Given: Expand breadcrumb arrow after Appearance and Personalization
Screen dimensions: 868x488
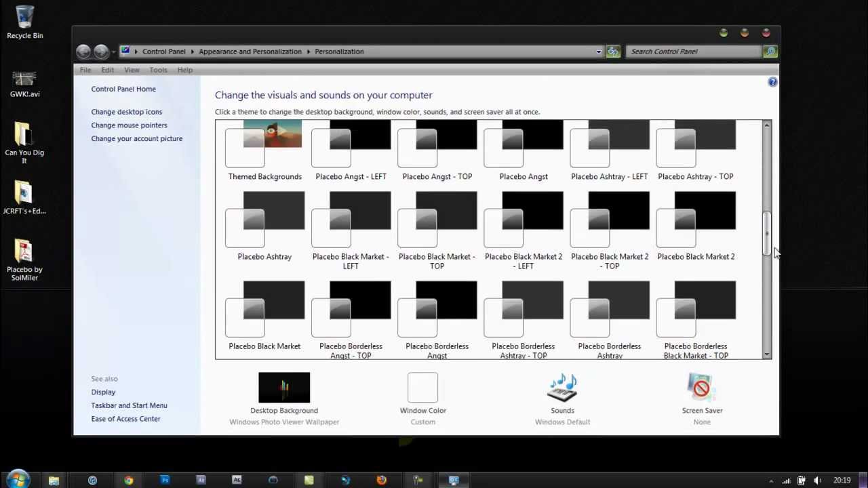Looking at the screenshot, I should pos(309,52).
